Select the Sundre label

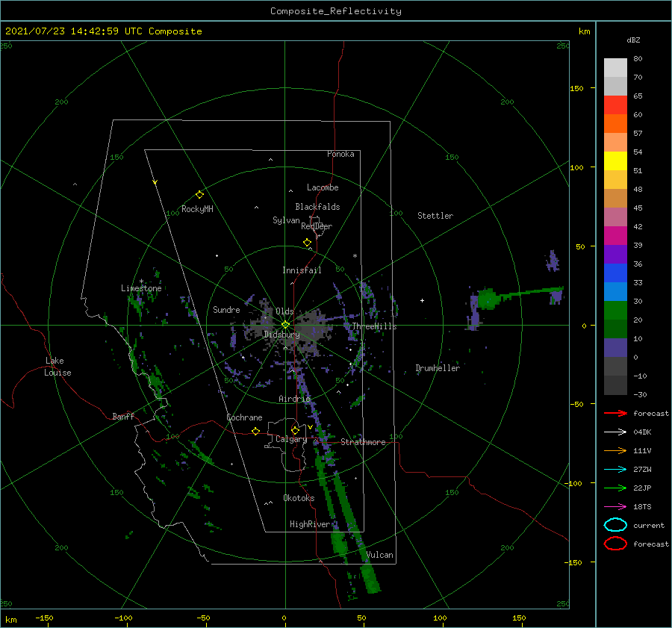click(226, 309)
